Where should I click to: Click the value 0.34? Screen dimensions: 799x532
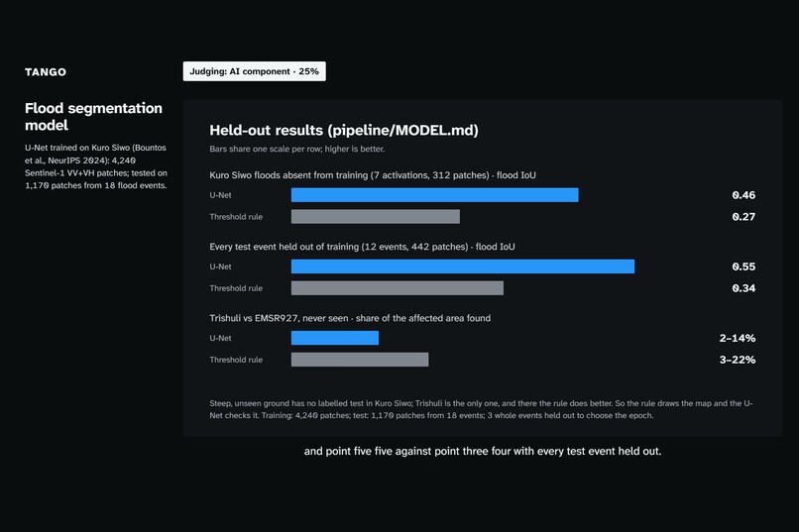coord(743,287)
